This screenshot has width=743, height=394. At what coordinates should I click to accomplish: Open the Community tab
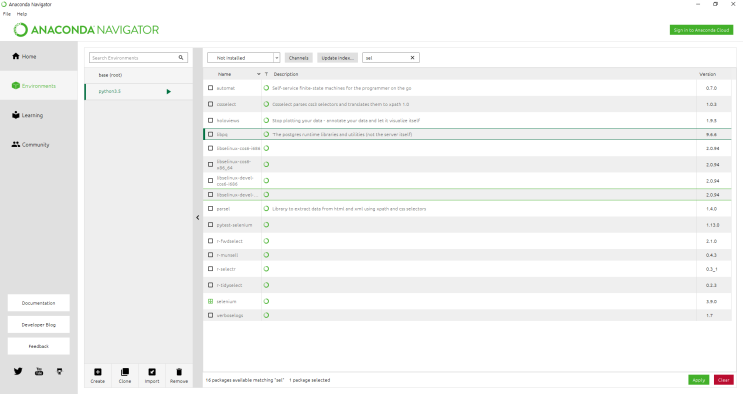pyautogui.click(x=39, y=145)
